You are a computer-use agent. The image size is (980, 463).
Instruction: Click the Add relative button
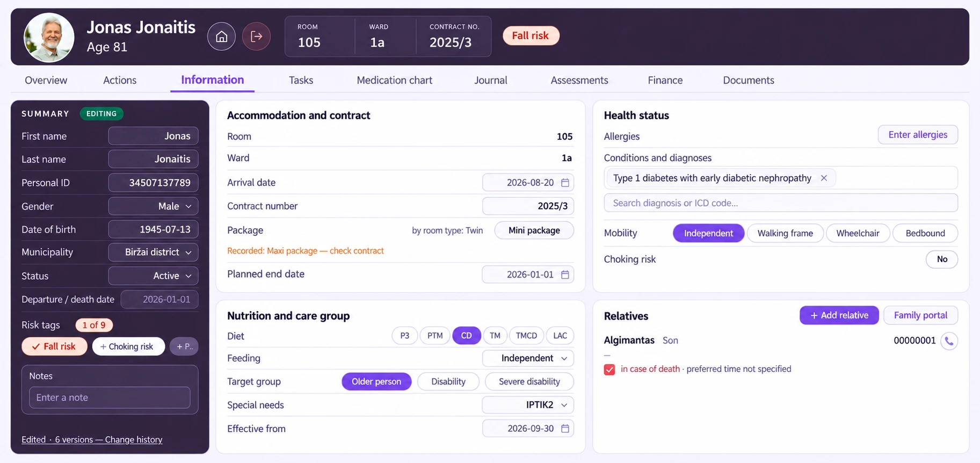839,315
